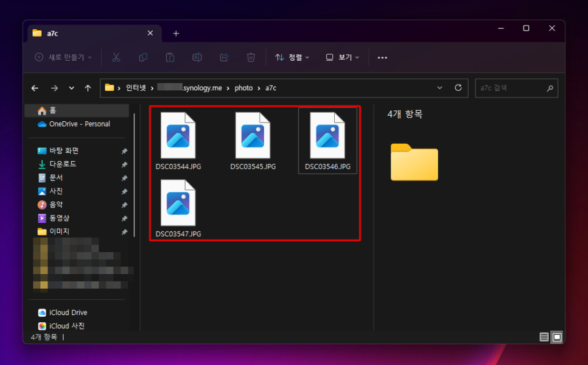Select file DSC03546.JPG
The image size is (588, 365).
pyautogui.click(x=327, y=141)
